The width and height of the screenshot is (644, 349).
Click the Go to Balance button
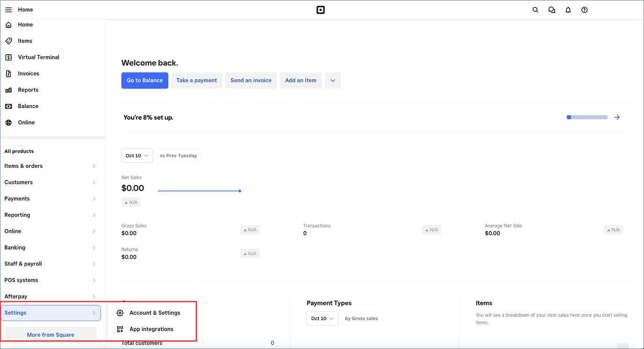tap(145, 80)
